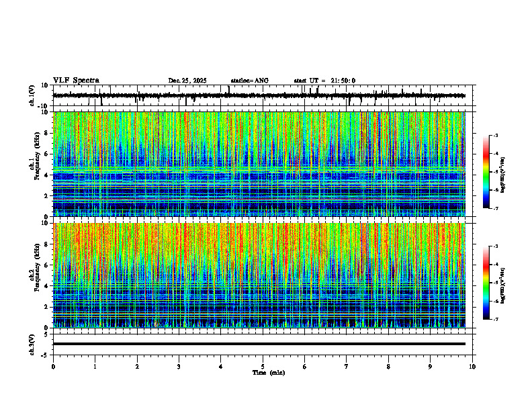Click time axis tick label "9"

430,367
